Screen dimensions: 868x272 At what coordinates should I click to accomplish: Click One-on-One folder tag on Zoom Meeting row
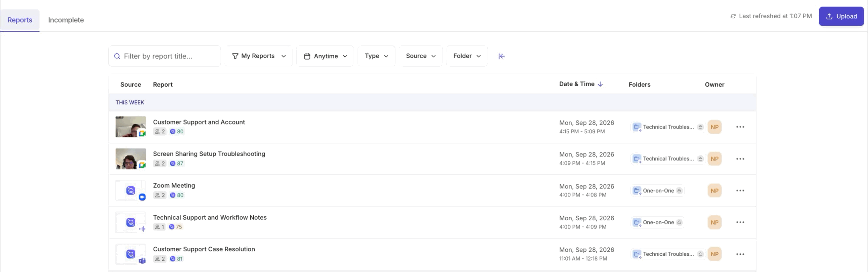tap(658, 191)
